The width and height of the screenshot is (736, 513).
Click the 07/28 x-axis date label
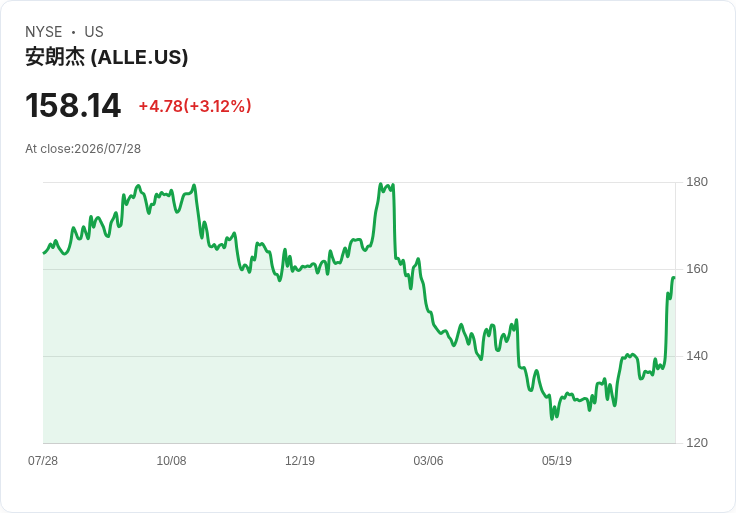(x=43, y=460)
